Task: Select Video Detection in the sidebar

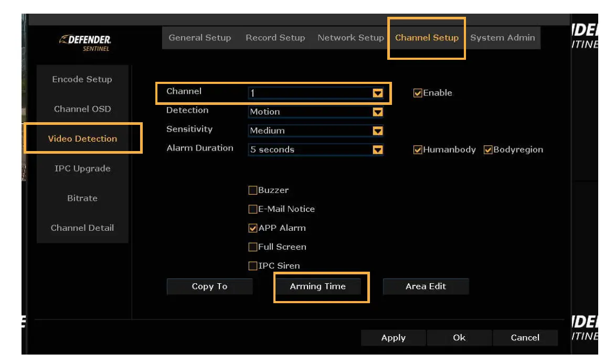Action: (x=82, y=139)
